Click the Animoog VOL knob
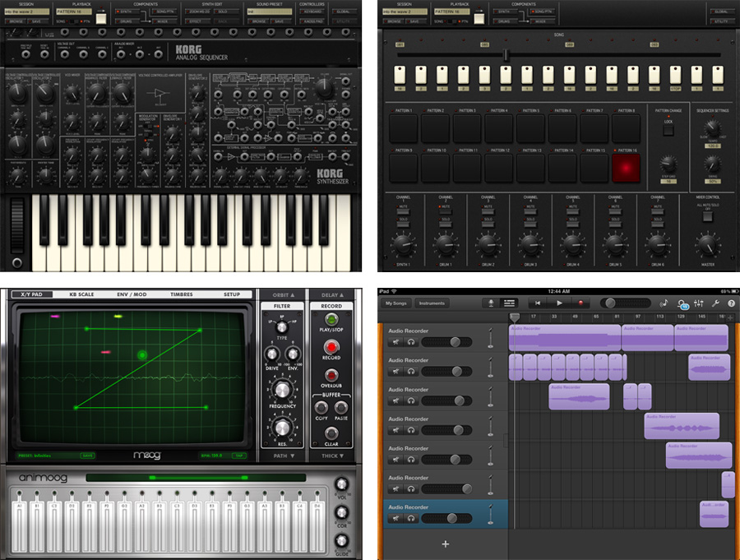 pyautogui.click(x=342, y=484)
